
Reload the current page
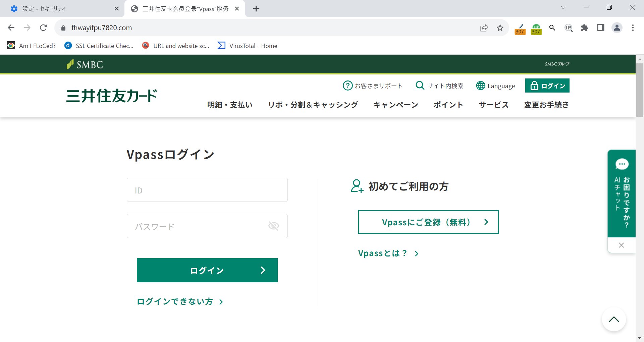coord(43,28)
